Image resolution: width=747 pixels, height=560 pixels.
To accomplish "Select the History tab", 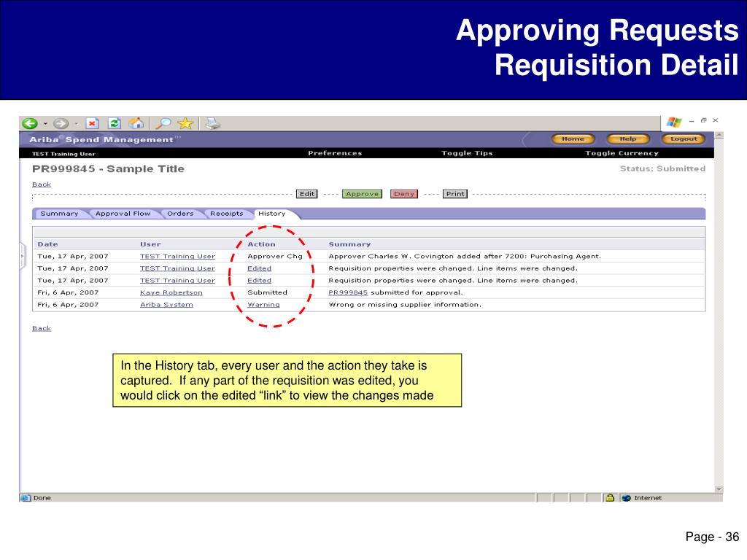I will click(x=271, y=214).
